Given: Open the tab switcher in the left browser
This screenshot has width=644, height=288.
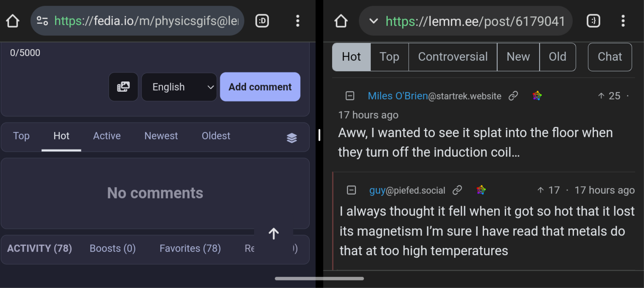Looking at the screenshot, I should 262,21.
